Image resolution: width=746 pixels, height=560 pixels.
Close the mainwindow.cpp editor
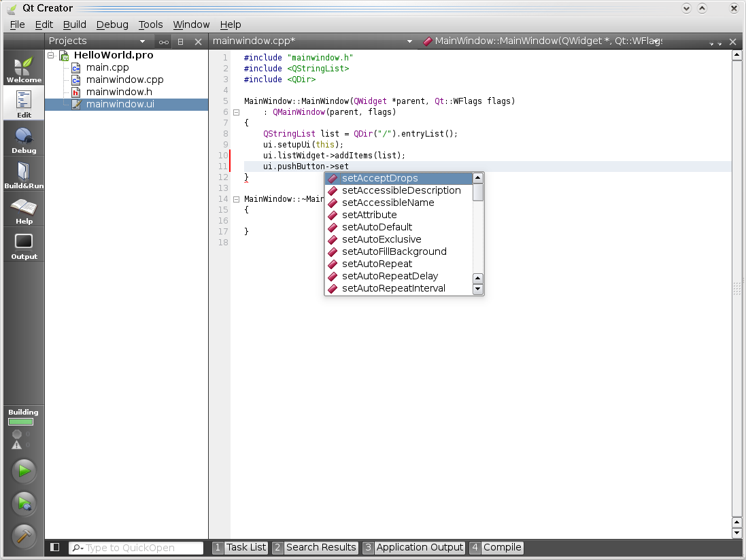pyautogui.click(x=732, y=42)
